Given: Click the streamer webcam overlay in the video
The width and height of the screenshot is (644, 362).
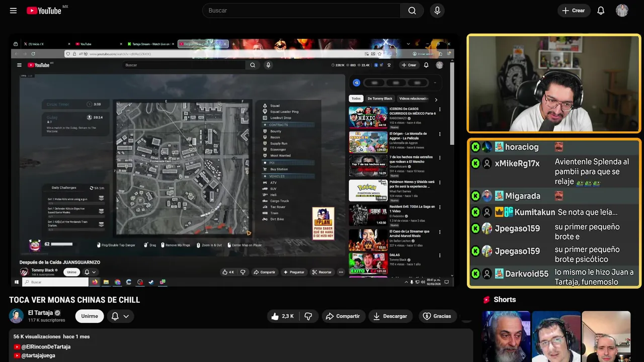Looking at the screenshot, I should pyautogui.click(x=554, y=83).
